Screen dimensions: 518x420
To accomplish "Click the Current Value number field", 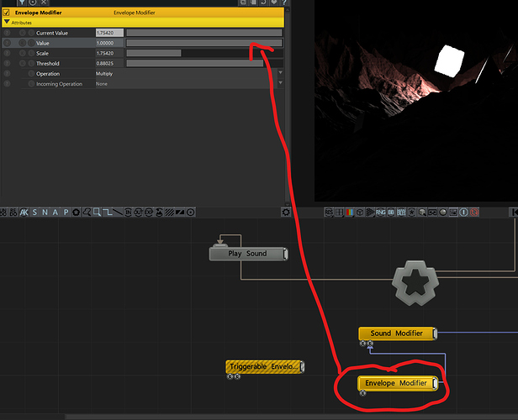I will point(109,33).
